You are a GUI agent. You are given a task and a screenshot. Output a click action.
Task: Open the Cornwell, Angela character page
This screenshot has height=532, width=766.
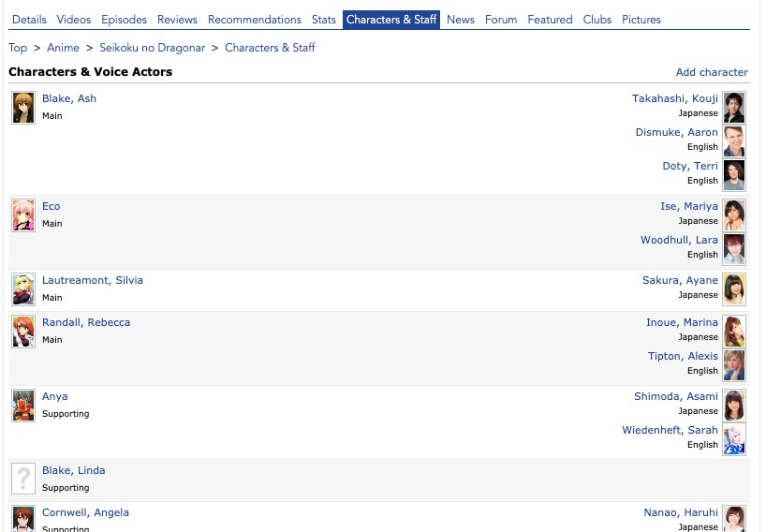coord(85,512)
